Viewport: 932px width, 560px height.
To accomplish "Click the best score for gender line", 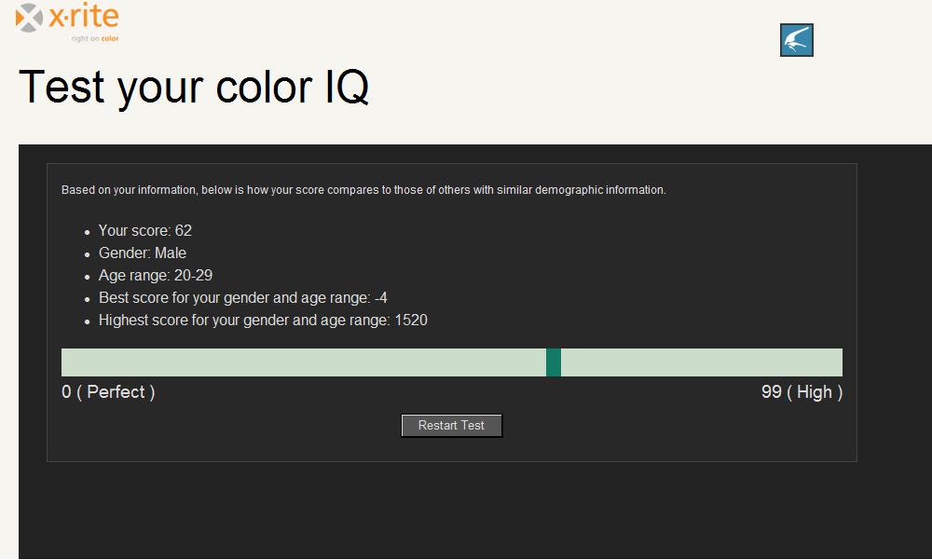I will pos(243,298).
